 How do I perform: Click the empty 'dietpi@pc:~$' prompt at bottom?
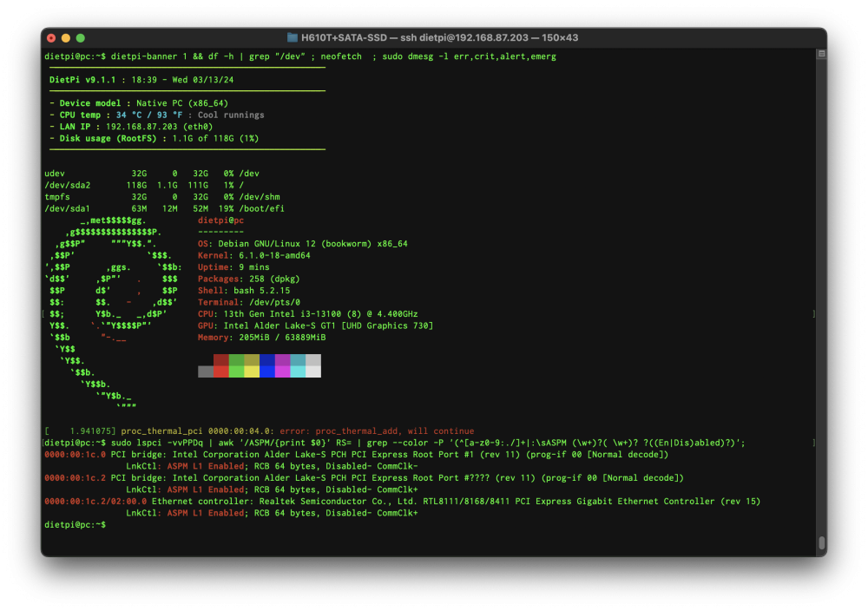(75, 524)
